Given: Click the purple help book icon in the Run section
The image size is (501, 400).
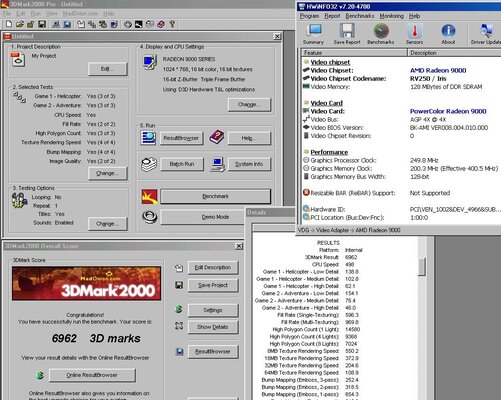Looking at the screenshot, I should (217, 137).
